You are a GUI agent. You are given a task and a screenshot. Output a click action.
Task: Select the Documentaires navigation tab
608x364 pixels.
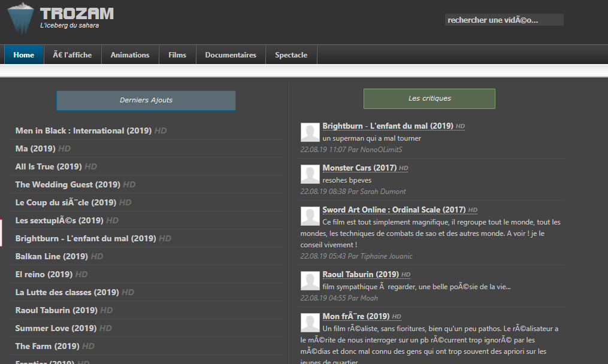pos(231,54)
